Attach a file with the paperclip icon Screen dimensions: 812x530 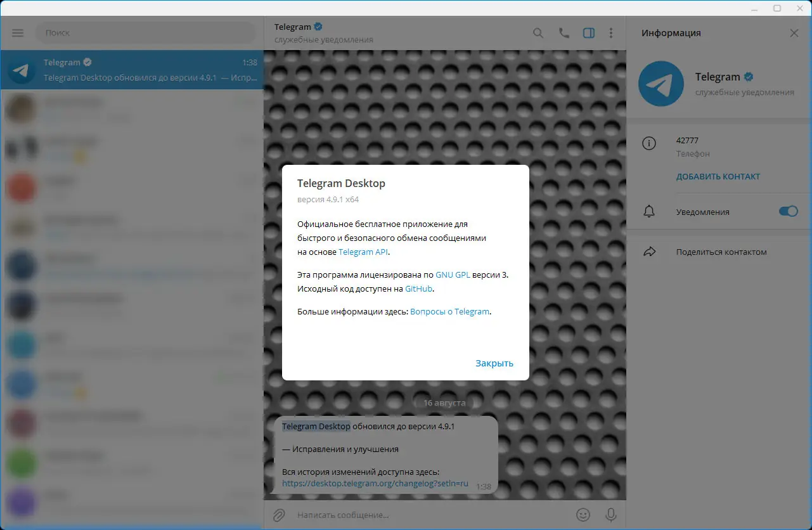(278, 515)
